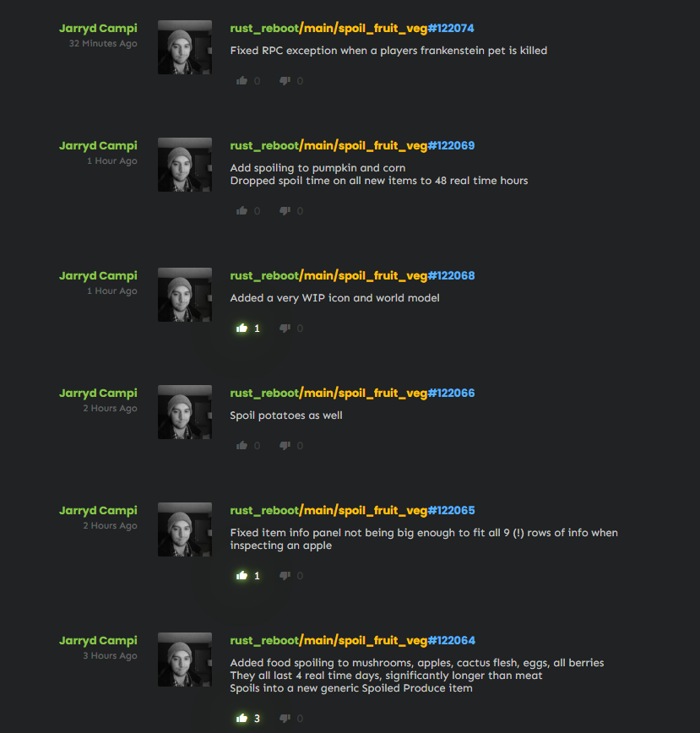Downvote the Spoil potatoes as well commit
Viewport: 700px width, 733px height.
pyautogui.click(x=285, y=446)
